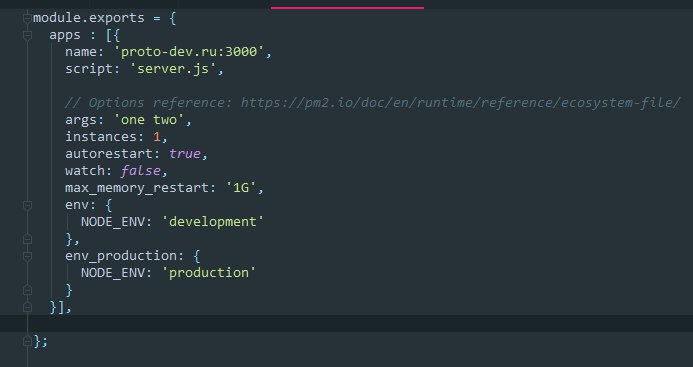
Task: Collapse the module.exports block fold marker
Action: pos(27,18)
